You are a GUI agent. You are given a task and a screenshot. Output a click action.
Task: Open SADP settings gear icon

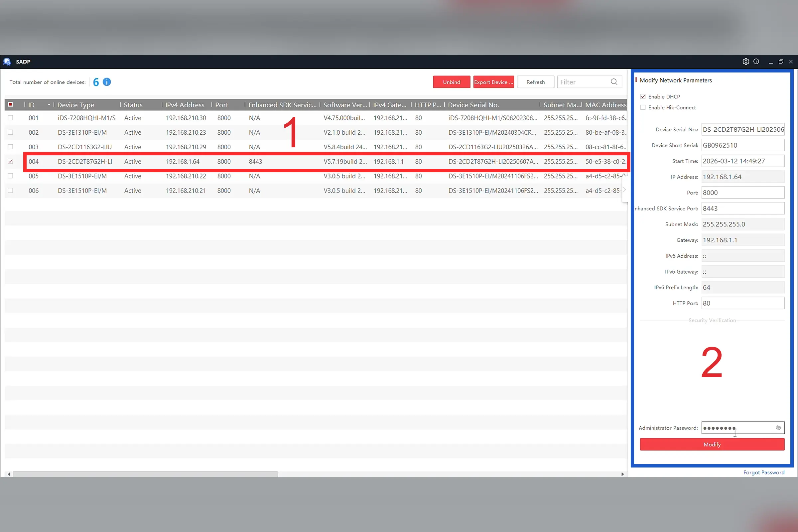[x=745, y=62]
